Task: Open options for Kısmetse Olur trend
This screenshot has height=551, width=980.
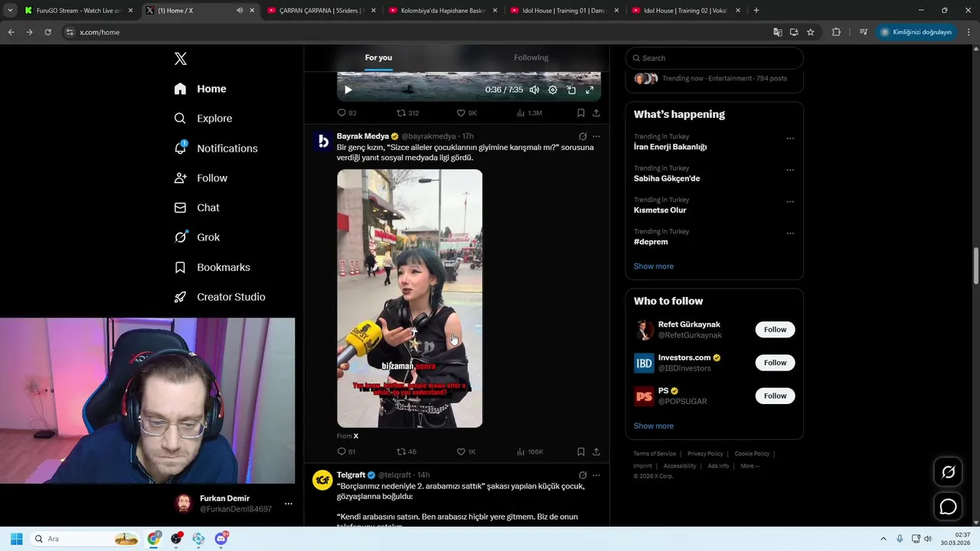Action: 790,202
